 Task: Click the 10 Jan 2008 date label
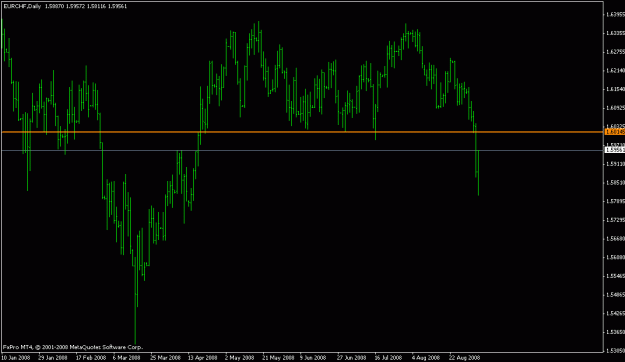coord(16,358)
